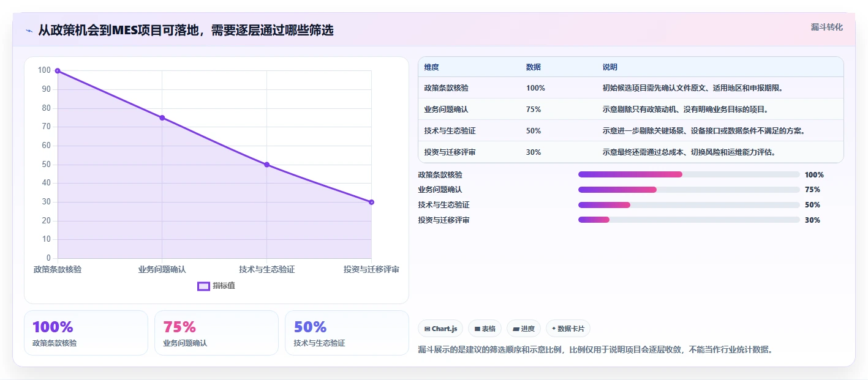Click the lightning icon beside the title

tap(29, 31)
